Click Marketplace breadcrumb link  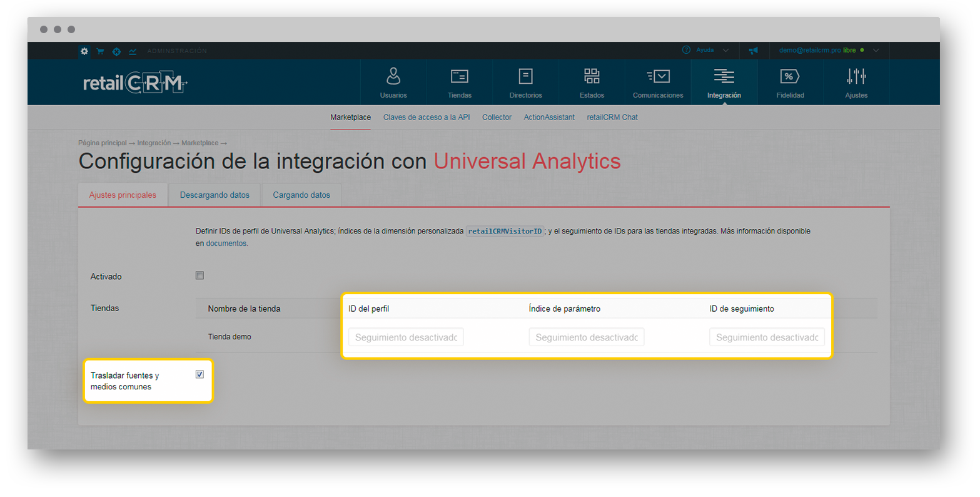[200, 143]
